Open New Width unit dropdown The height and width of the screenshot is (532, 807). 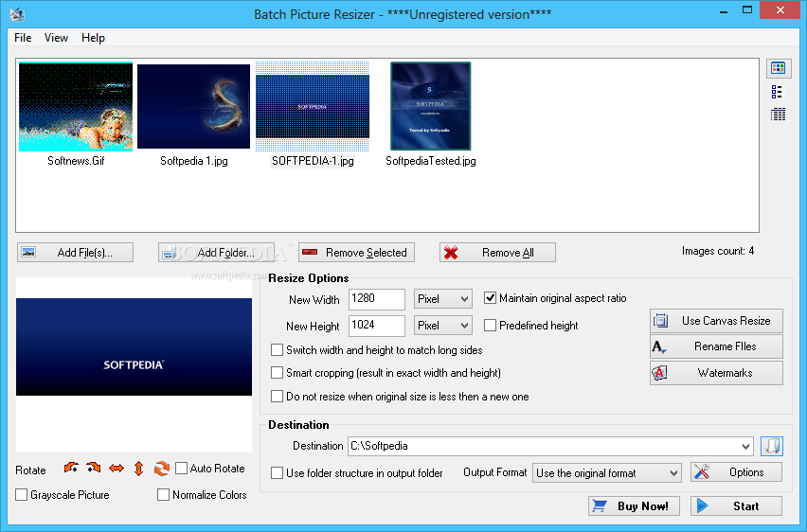click(443, 299)
